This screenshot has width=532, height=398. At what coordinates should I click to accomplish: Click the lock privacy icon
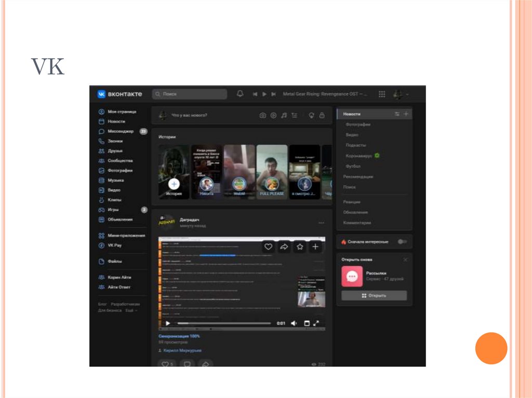[x=322, y=115]
